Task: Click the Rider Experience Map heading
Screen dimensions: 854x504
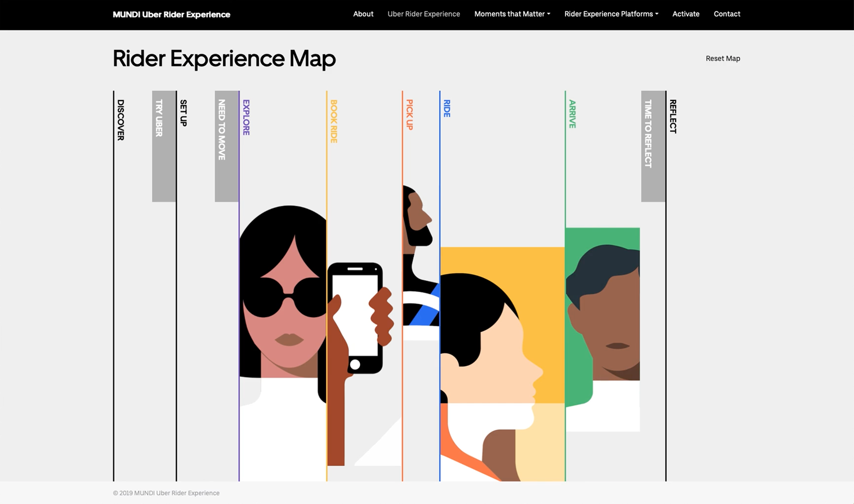Action: [x=224, y=58]
